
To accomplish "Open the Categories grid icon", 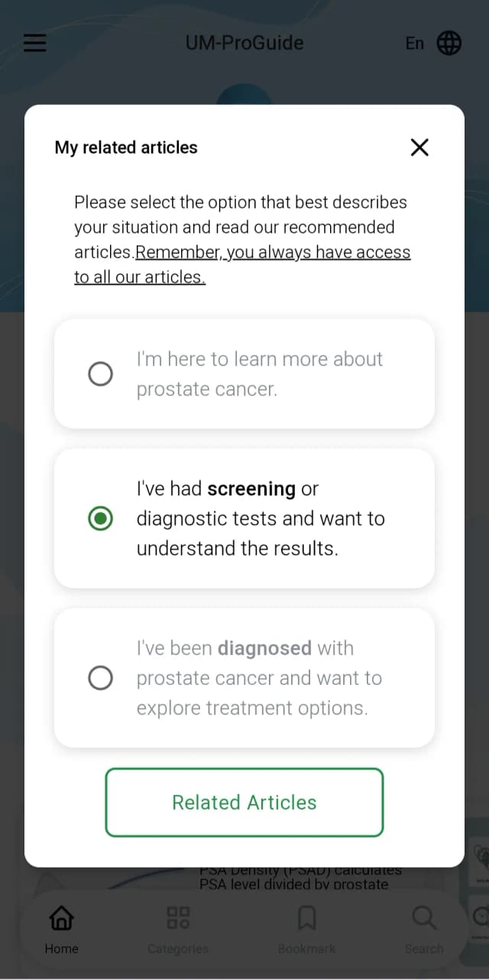I will [x=178, y=917].
